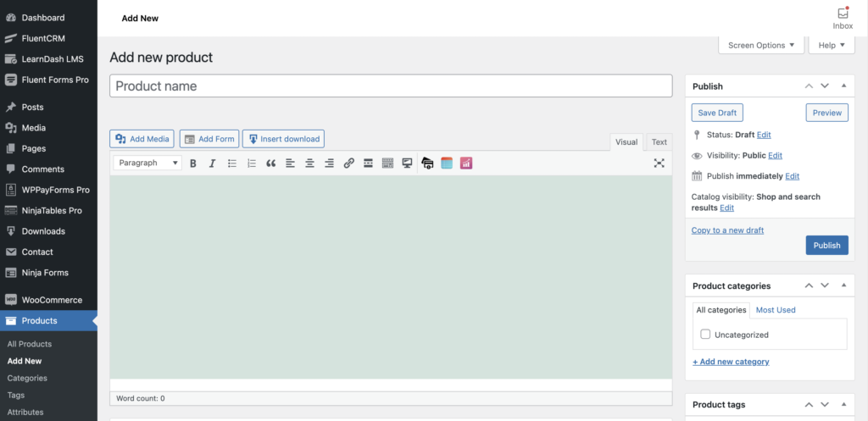Open the Inbox icon
This screenshot has width=868, height=421.
coord(843,18)
